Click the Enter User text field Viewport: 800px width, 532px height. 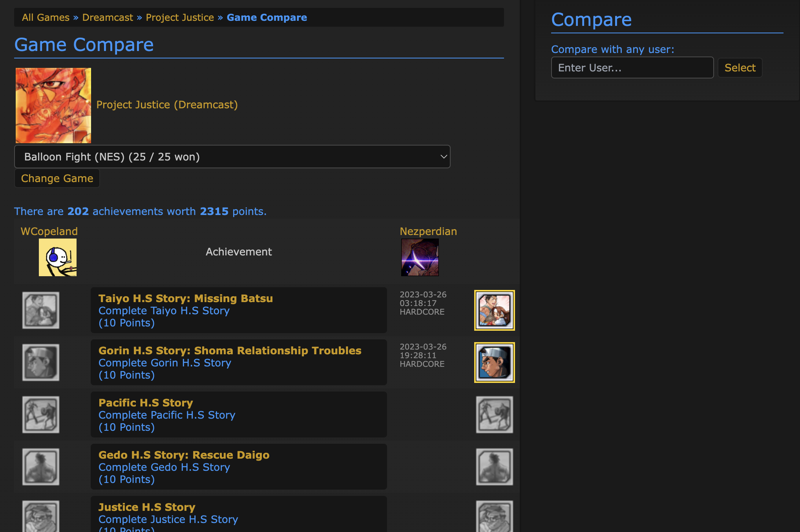(x=632, y=67)
